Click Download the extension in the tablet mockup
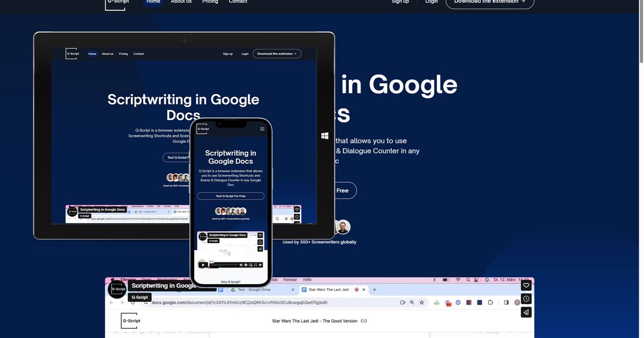Image resolution: width=644 pixels, height=338 pixels. point(277,54)
